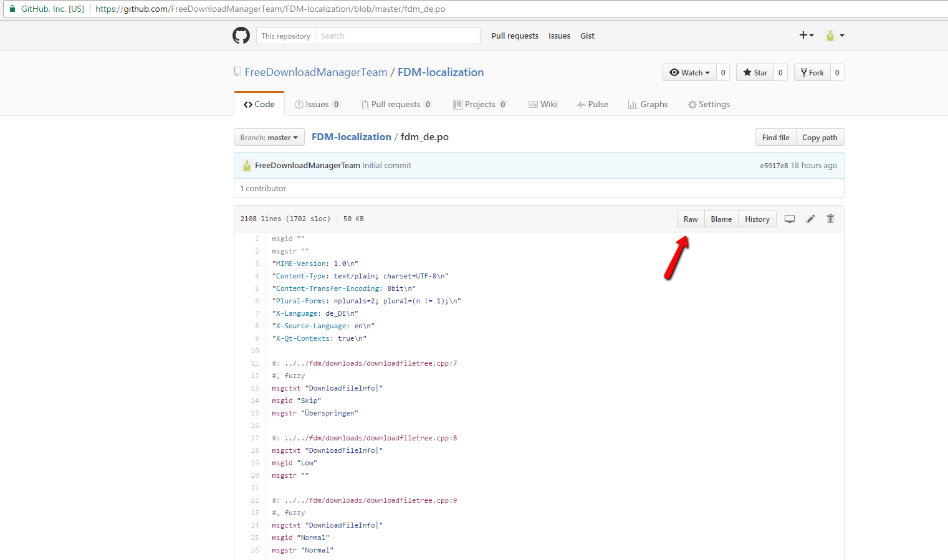Select line number 1 in the file

(257, 239)
